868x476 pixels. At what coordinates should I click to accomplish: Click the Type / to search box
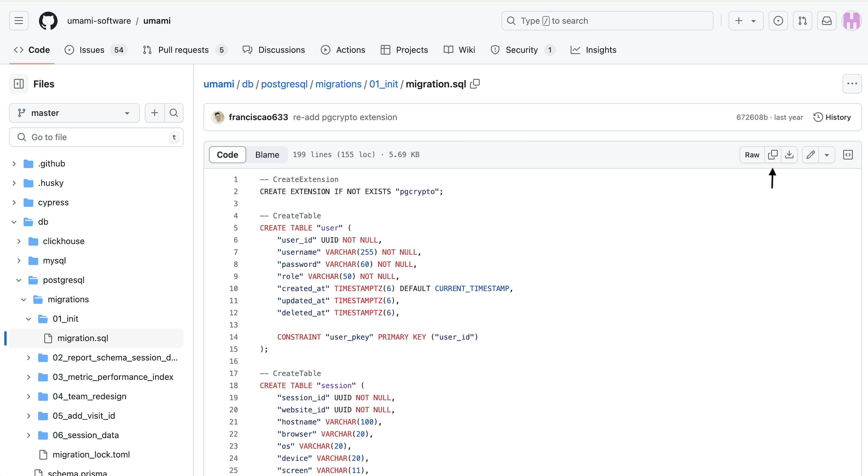point(607,21)
